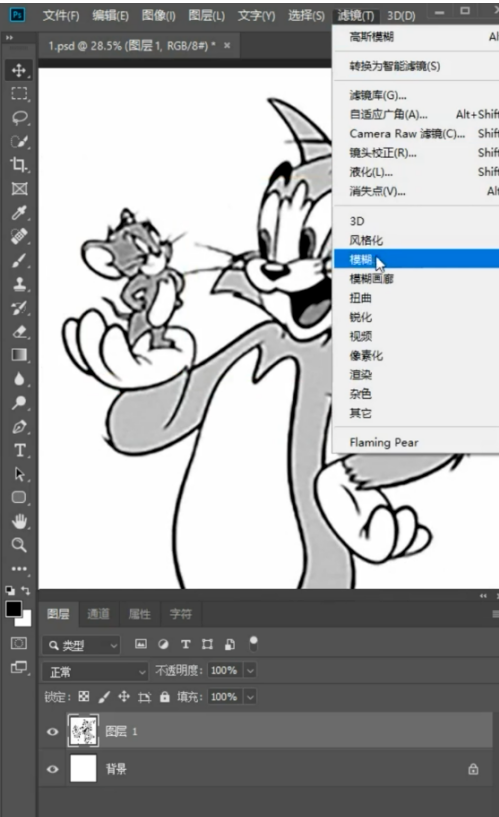Hide 图层 1 with its eye icon
Viewport: 499px width, 817px height.
click(x=53, y=732)
